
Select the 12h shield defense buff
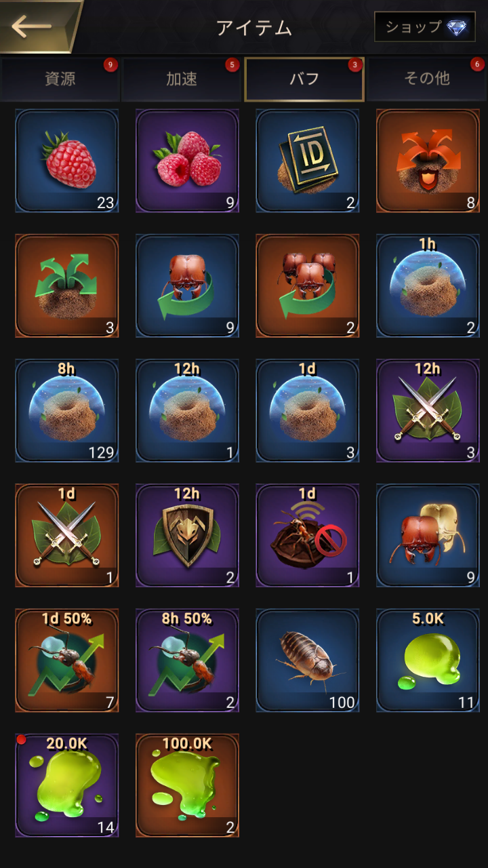187,536
